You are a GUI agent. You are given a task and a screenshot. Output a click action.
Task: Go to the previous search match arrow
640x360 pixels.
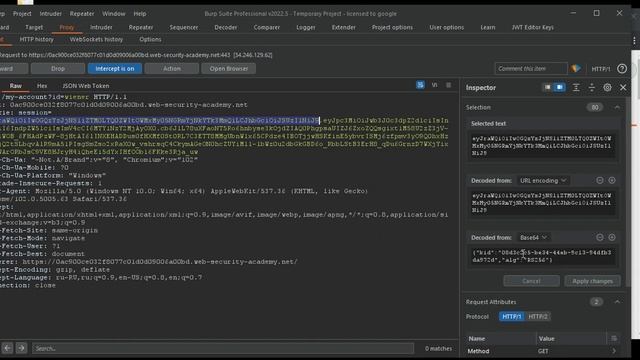coord(7,348)
